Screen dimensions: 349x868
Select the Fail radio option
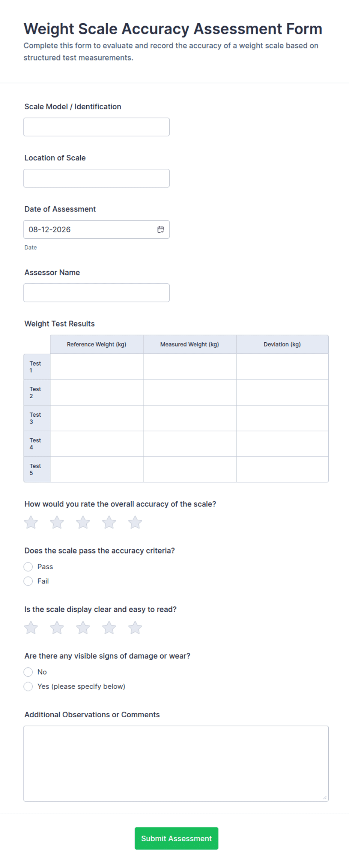coord(28,581)
